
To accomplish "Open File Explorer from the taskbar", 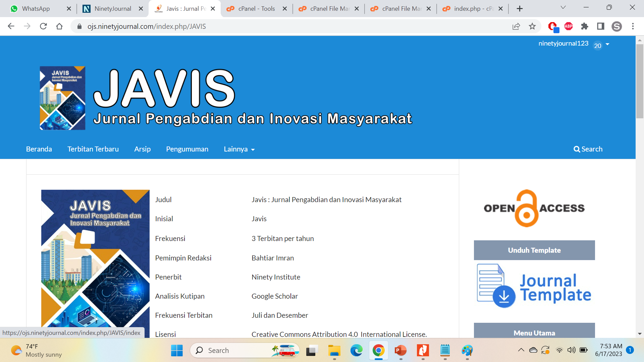I will [334, 351].
